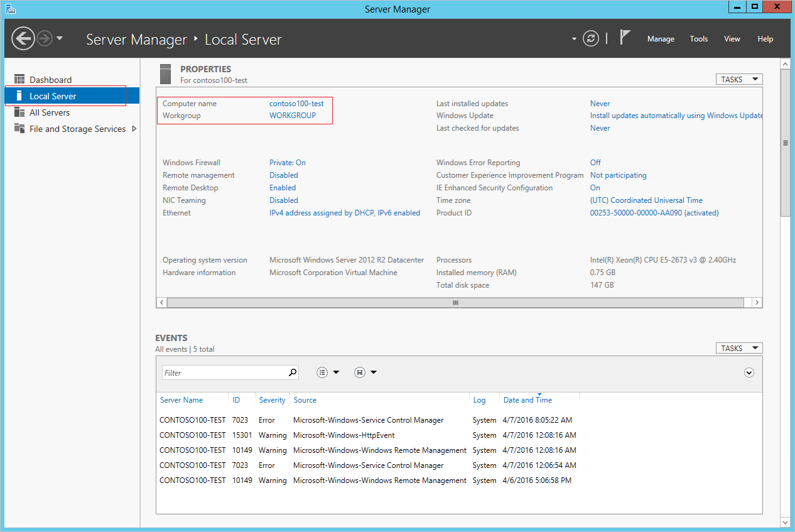Open the notifications flag
Viewport: 795px width, 532px height.
(x=625, y=38)
